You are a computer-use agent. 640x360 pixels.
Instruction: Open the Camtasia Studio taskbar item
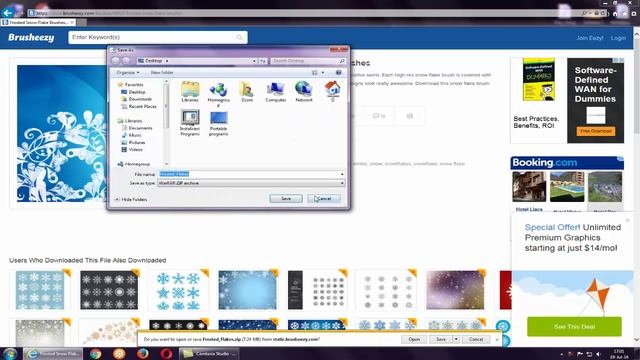209,353
